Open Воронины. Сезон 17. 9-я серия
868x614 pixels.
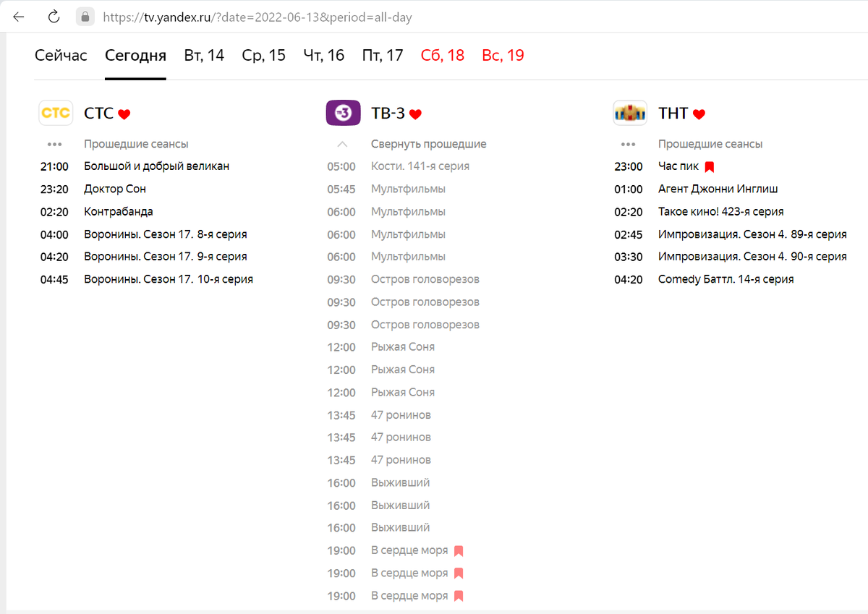(166, 256)
